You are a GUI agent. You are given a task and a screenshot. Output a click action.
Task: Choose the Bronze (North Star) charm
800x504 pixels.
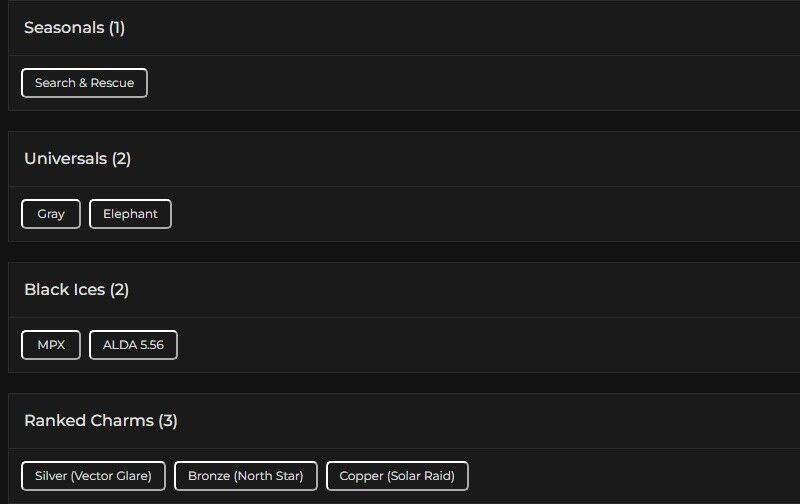245,476
